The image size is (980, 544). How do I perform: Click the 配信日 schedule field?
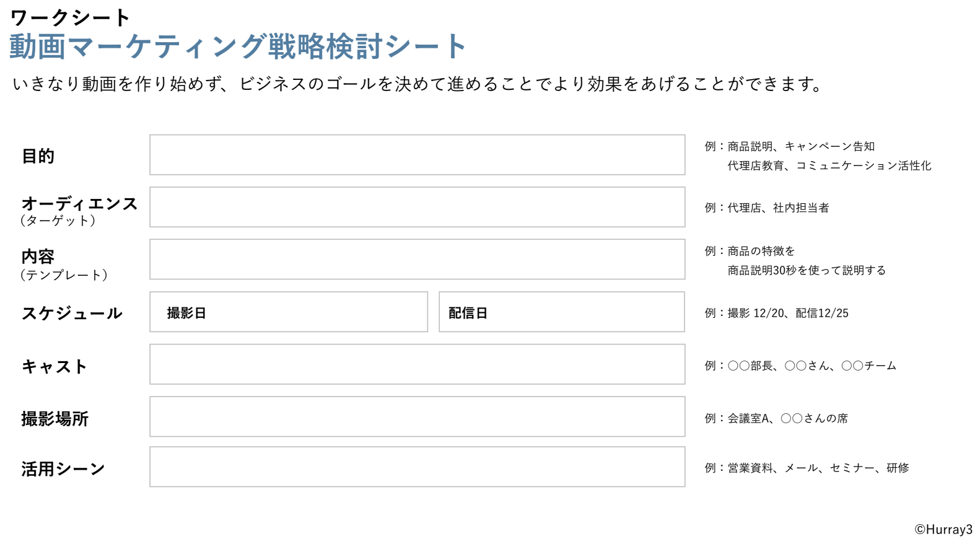562,312
